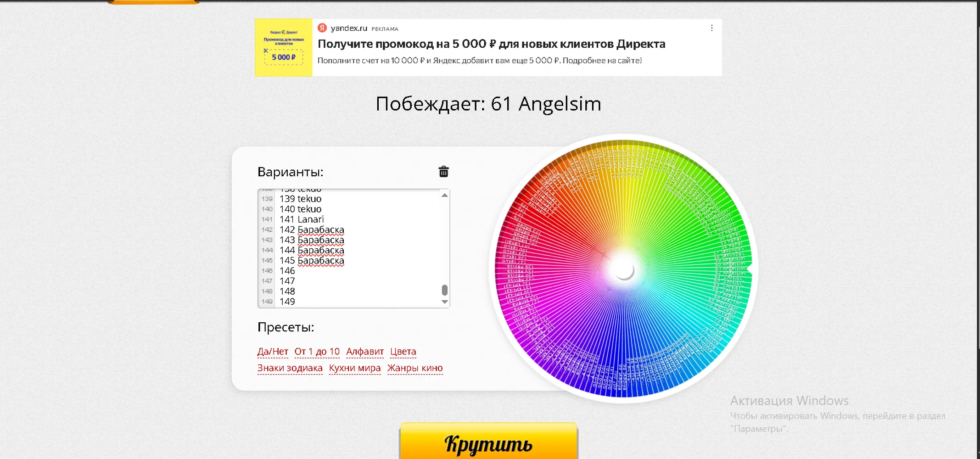Open the ad options three-dot menu

click(x=711, y=28)
